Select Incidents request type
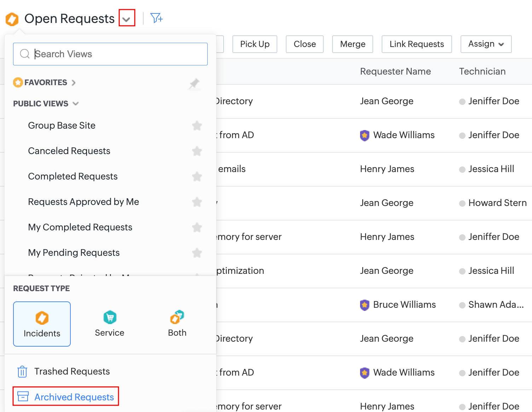The width and height of the screenshot is (532, 412). click(x=42, y=324)
